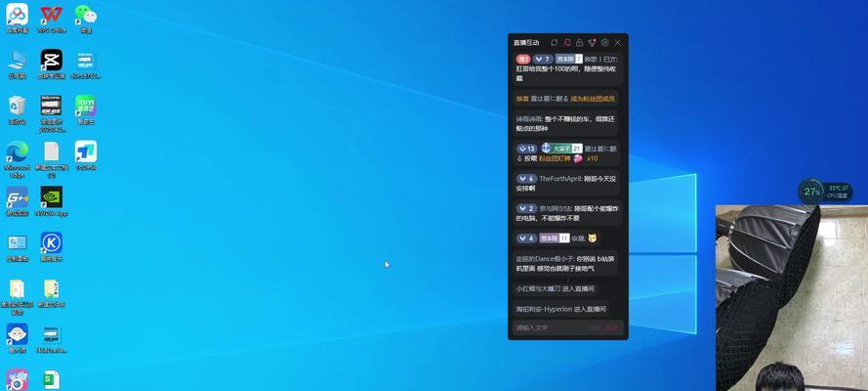Click the message mentioning 100

point(567,68)
